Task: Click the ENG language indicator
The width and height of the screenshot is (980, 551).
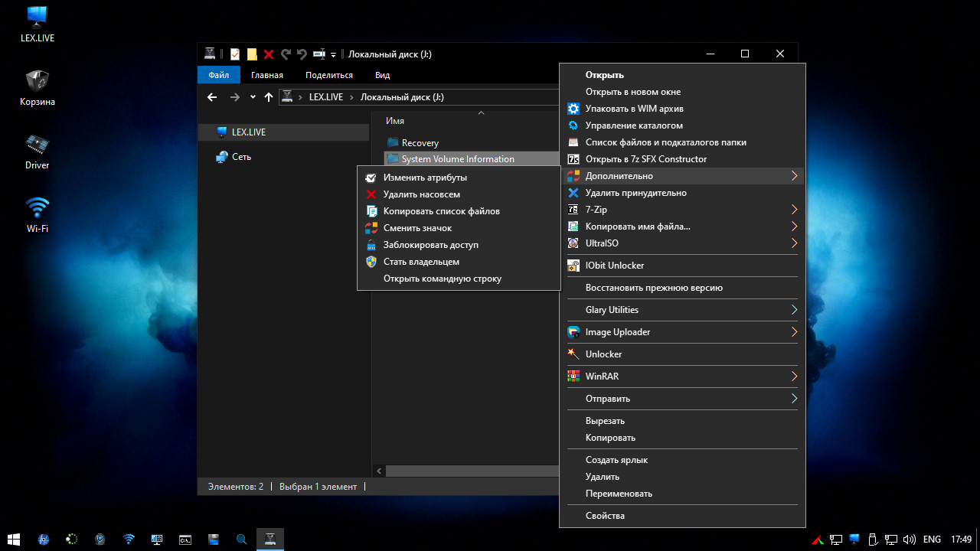Action: coord(932,539)
